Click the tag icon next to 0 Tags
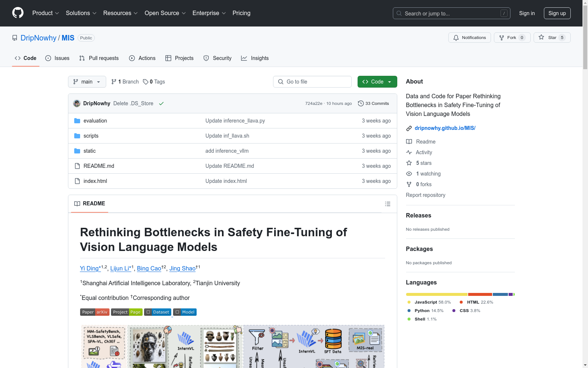 click(x=146, y=82)
